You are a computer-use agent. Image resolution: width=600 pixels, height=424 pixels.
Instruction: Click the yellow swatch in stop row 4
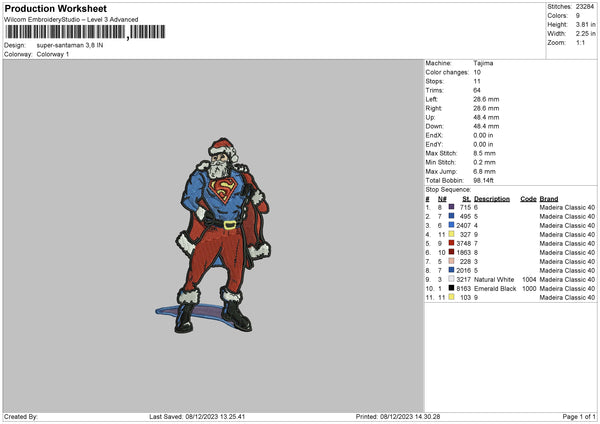451,234
